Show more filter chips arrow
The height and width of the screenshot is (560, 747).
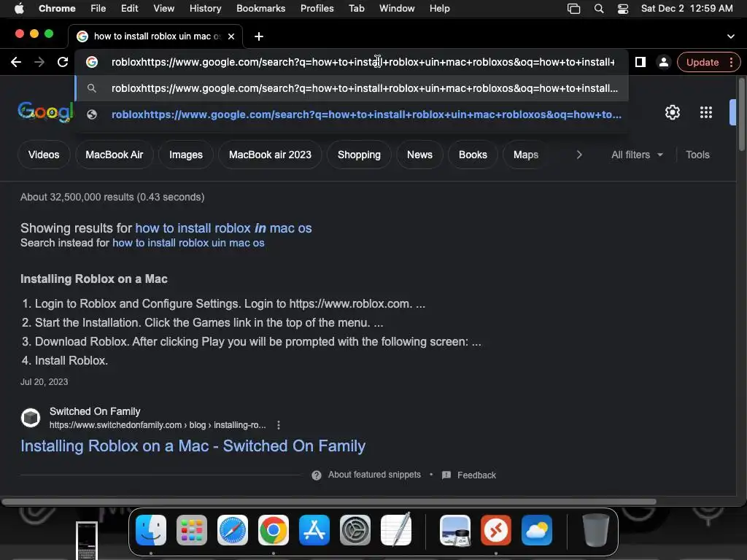pos(578,155)
